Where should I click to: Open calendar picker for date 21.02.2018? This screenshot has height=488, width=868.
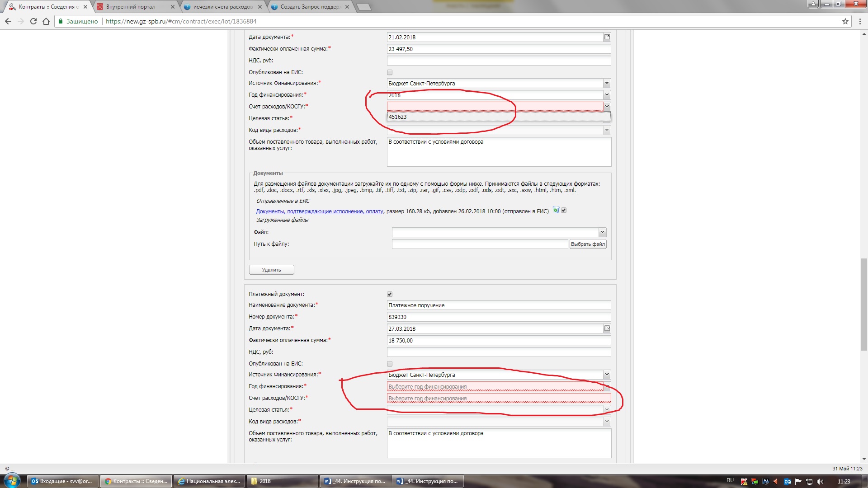point(607,37)
